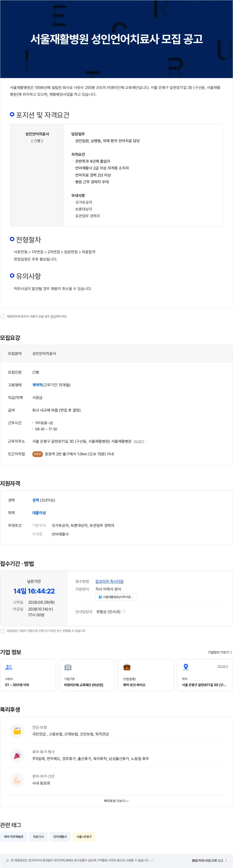
Task: Click the 기업구분 building icon
Action: 68,667
